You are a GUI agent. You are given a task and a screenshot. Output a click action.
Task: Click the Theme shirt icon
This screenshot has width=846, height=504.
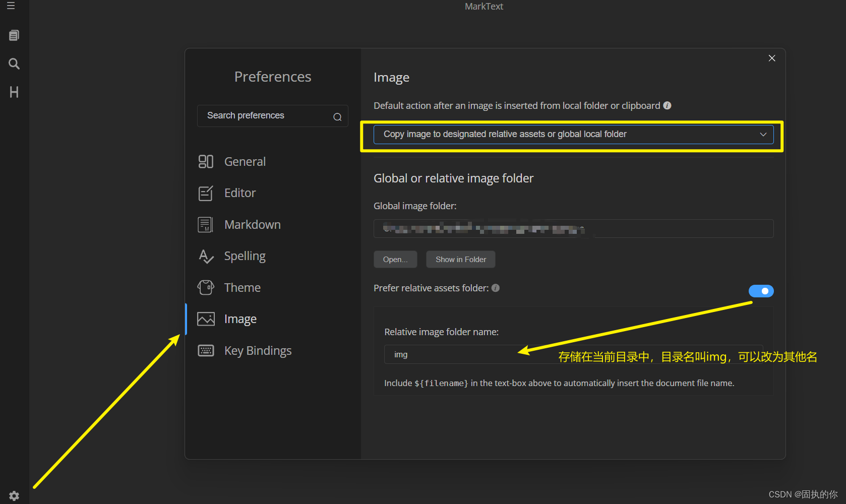pos(206,287)
